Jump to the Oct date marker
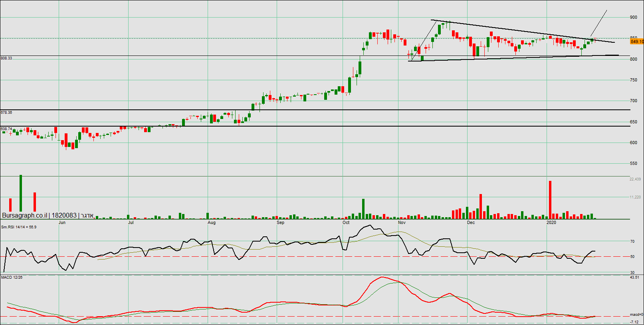Image resolution: width=644 pixels, height=325 pixels. point(346,222)
